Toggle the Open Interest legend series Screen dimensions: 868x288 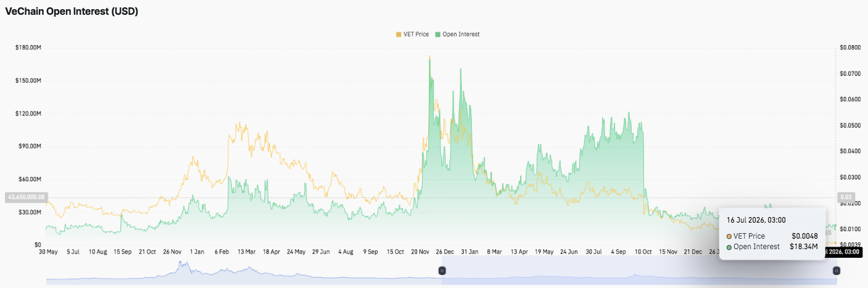(x=457, y=35)
